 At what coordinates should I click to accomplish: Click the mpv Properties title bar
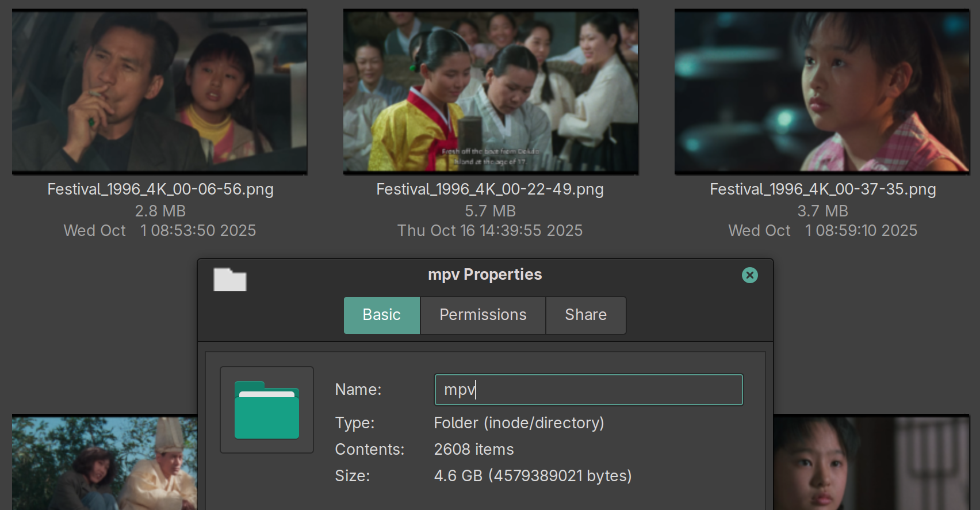point(485,275)
